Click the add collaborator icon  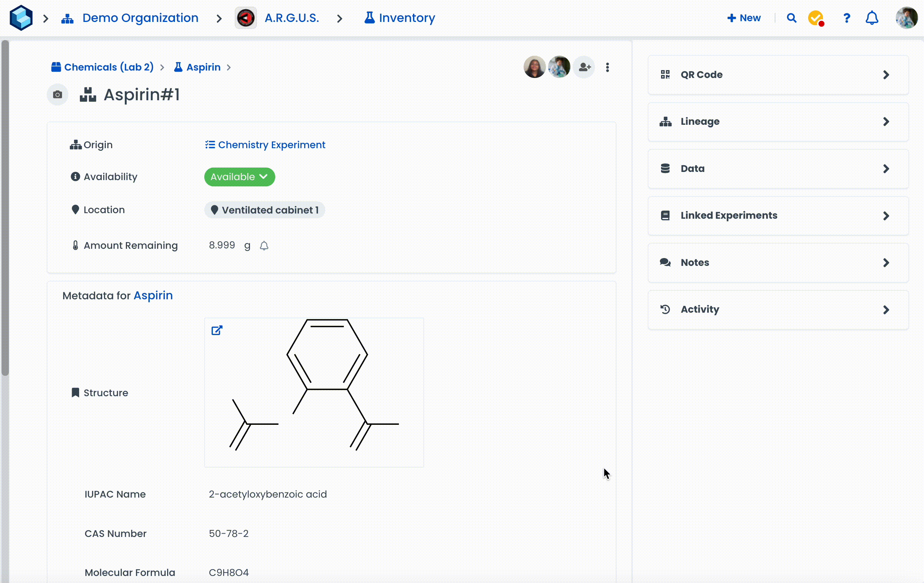click(x=585, y=68)
